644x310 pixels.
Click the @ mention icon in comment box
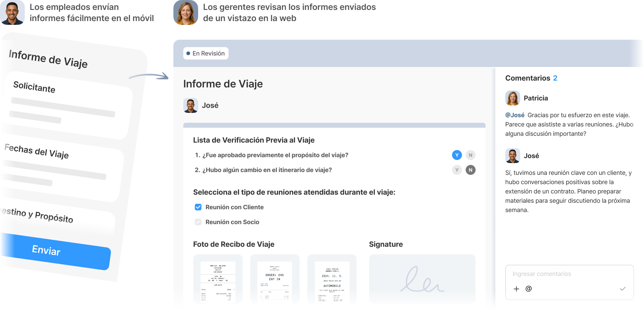(x=529, y=289)
